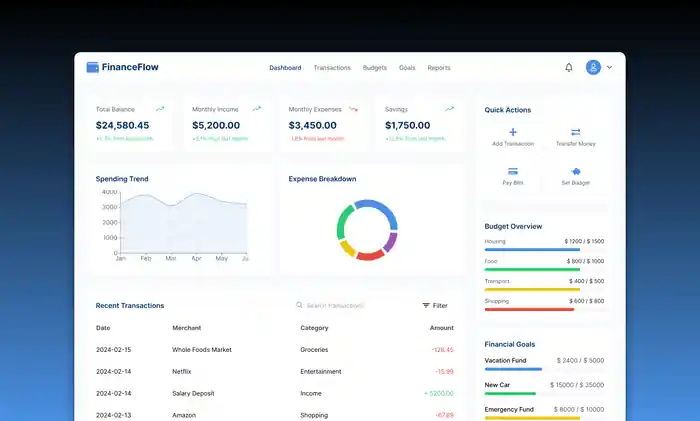
Task: Click the red segment of expense donut
Action: pyautogui.click(x=370, y=256)
